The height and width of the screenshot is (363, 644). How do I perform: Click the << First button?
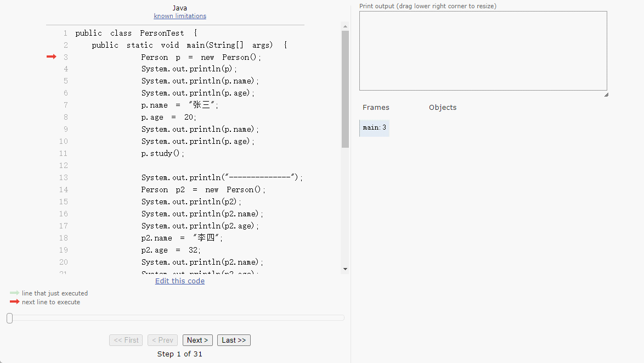click(x=126, y=340)
